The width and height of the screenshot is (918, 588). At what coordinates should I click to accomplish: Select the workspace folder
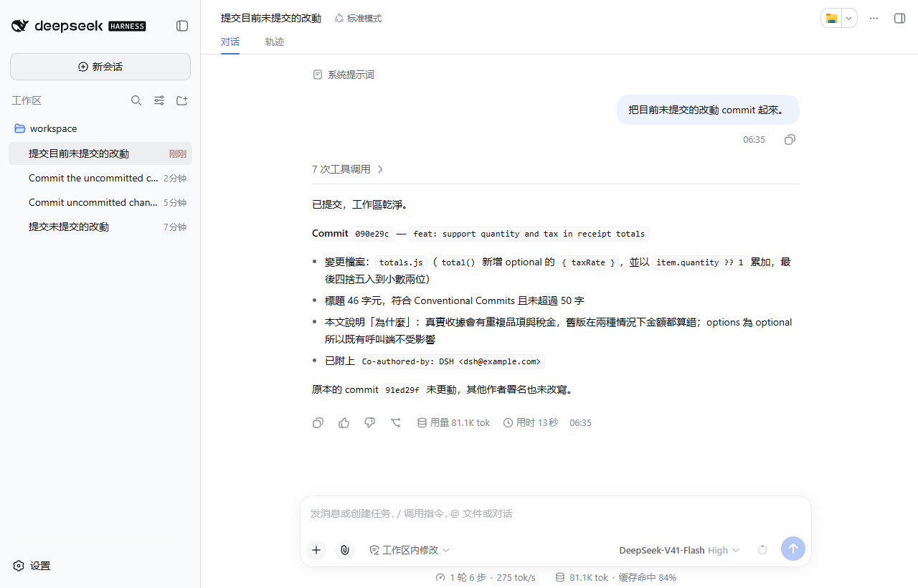100,128
